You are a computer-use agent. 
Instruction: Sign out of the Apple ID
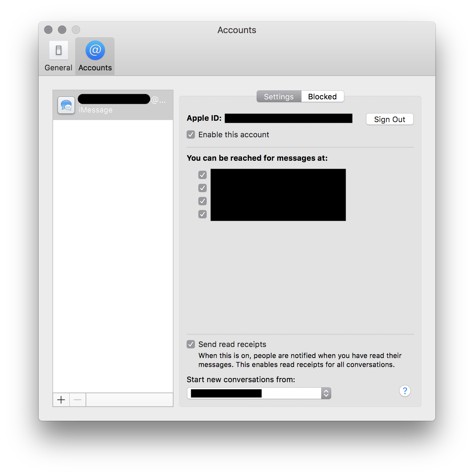click(x=389, y=119)
